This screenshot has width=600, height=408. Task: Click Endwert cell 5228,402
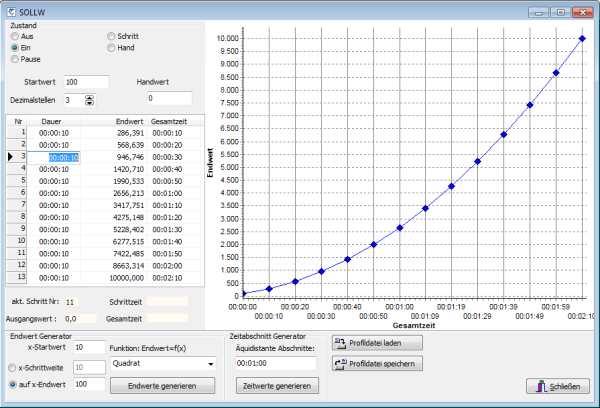click(x=114, y=230)
